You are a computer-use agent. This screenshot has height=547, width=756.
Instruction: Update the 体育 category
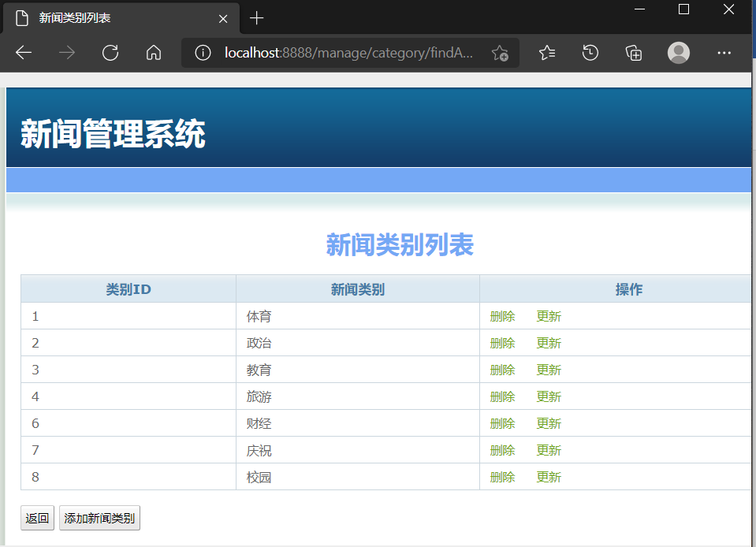(549, 317)
